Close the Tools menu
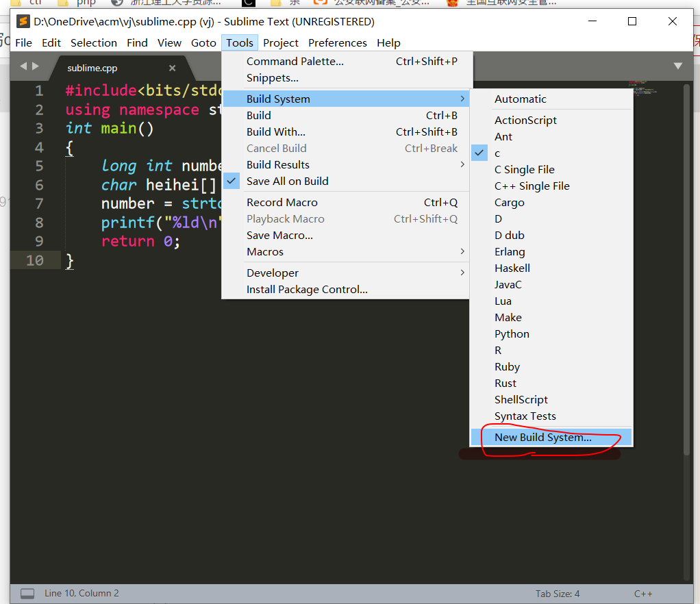This screenshot has height=604, width=700. [240, 43]
